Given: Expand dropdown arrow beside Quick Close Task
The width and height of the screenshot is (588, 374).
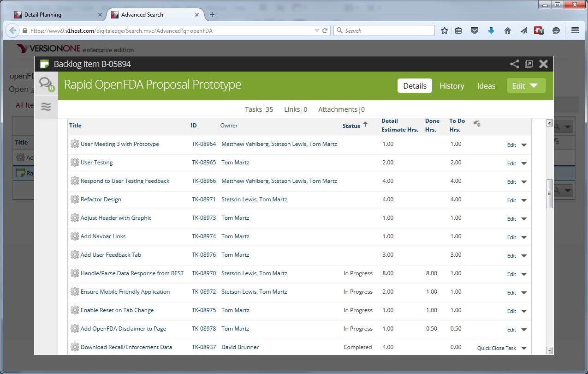Looking at the screenshot, I should pyautogui.click(x=524, y=348).
